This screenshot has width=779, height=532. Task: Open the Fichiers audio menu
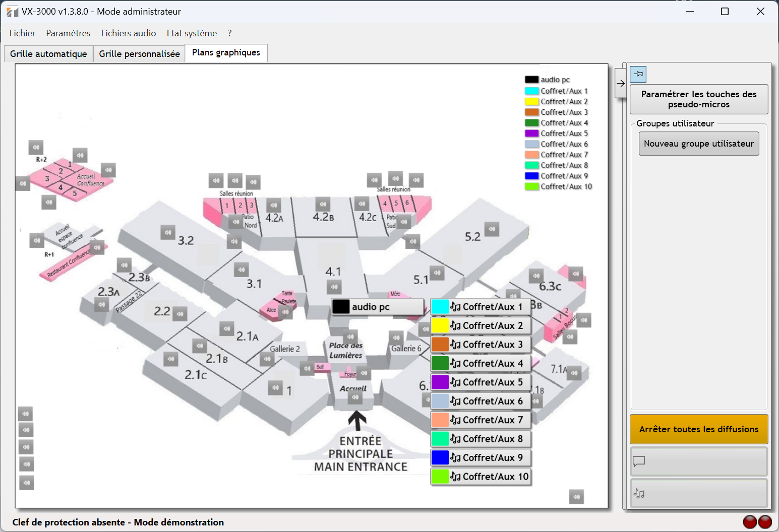pos(129,33)
